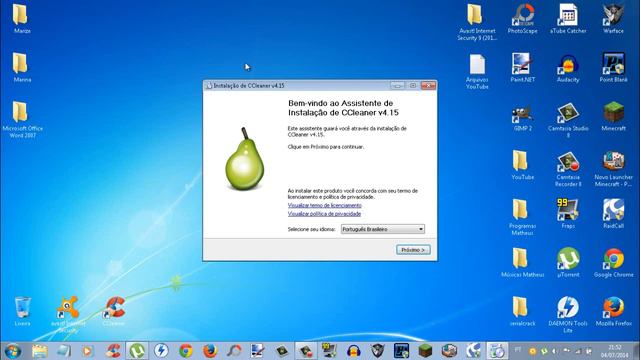Select the Paint.NET desktop shortcut

[x=522, y=68]
